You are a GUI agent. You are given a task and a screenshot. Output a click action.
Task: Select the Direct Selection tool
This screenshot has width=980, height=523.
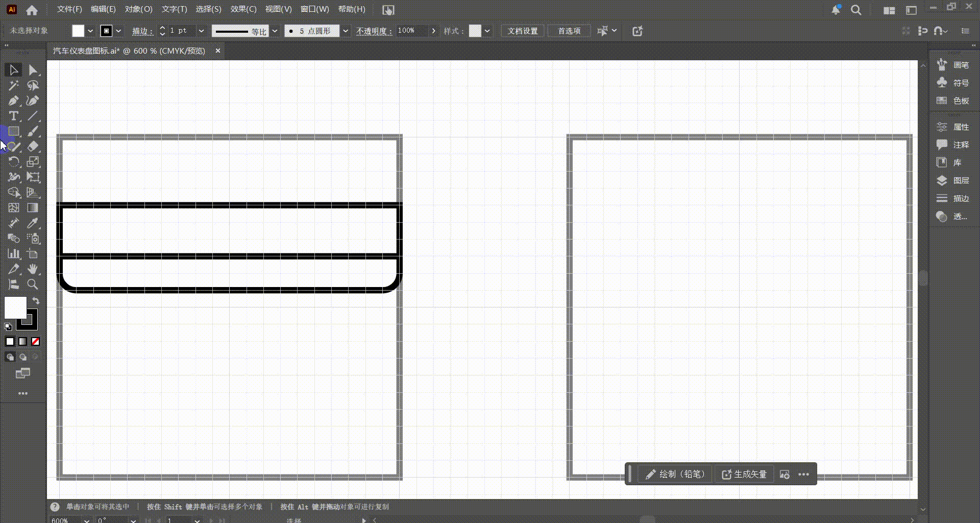point(33,70)
